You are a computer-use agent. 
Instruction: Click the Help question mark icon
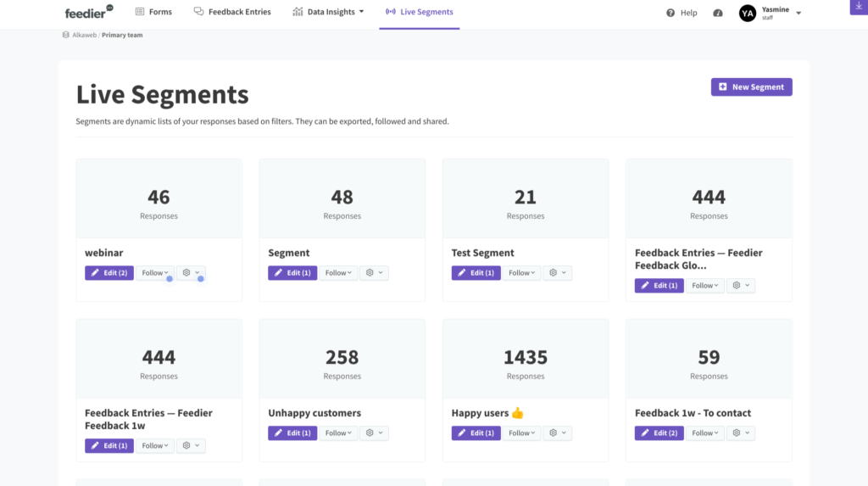670,13
